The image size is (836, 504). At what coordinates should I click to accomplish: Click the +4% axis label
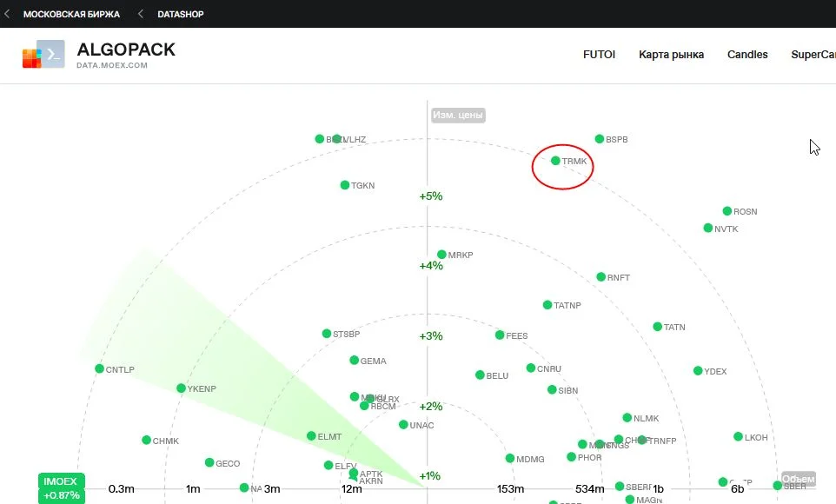431,266
